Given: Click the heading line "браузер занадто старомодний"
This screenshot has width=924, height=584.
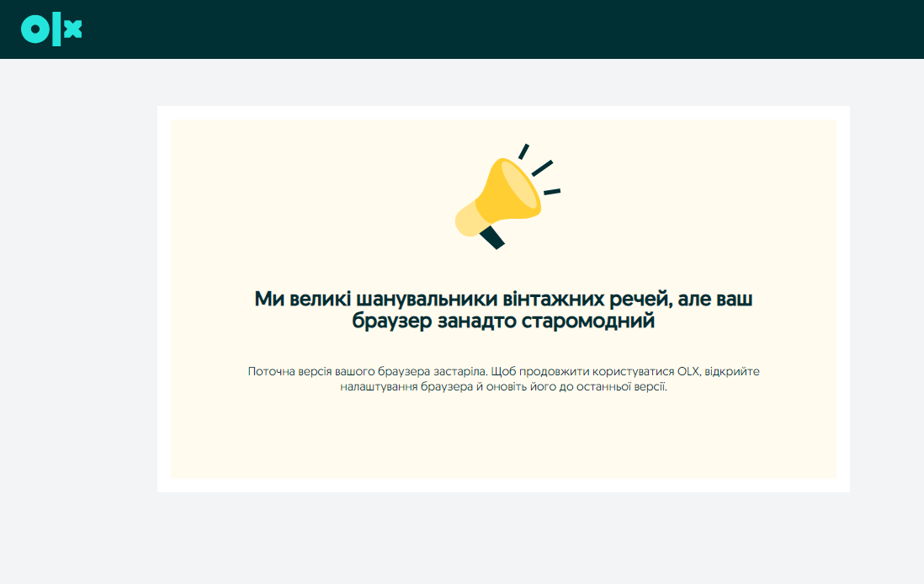Looking at the screenshot, I should click(x=503, y=322).
